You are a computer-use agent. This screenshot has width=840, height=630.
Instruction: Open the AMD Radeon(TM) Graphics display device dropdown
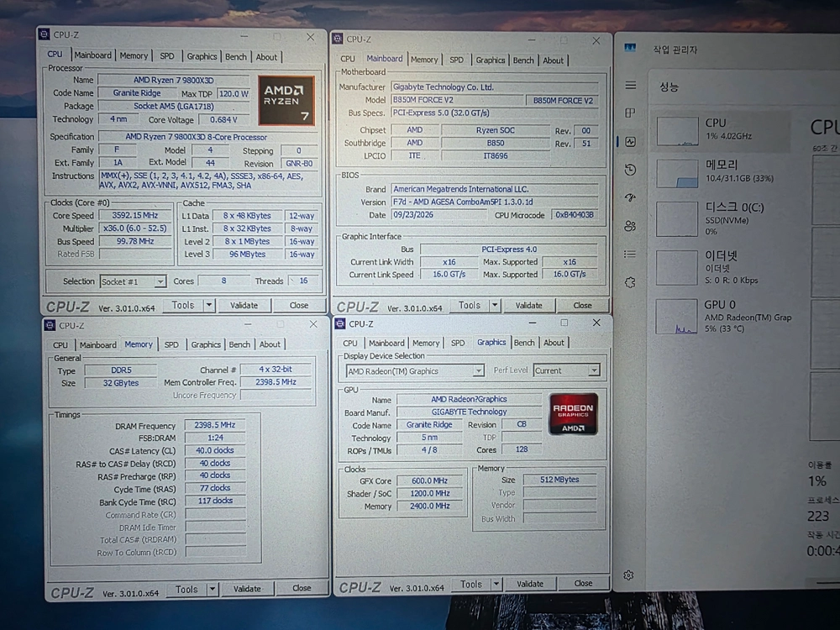pos(415,370)
